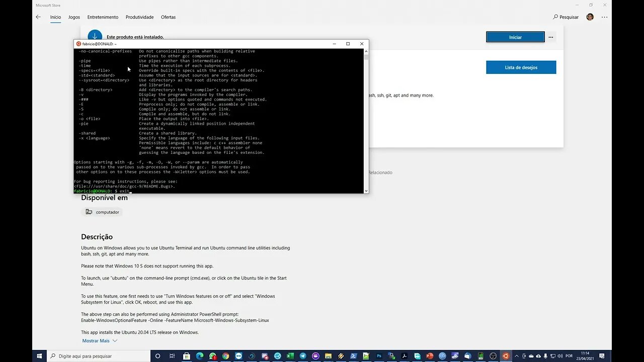Click the terminal scrollbar down arrow
Viewport: 644px width, 362px height.
point(366,191)
